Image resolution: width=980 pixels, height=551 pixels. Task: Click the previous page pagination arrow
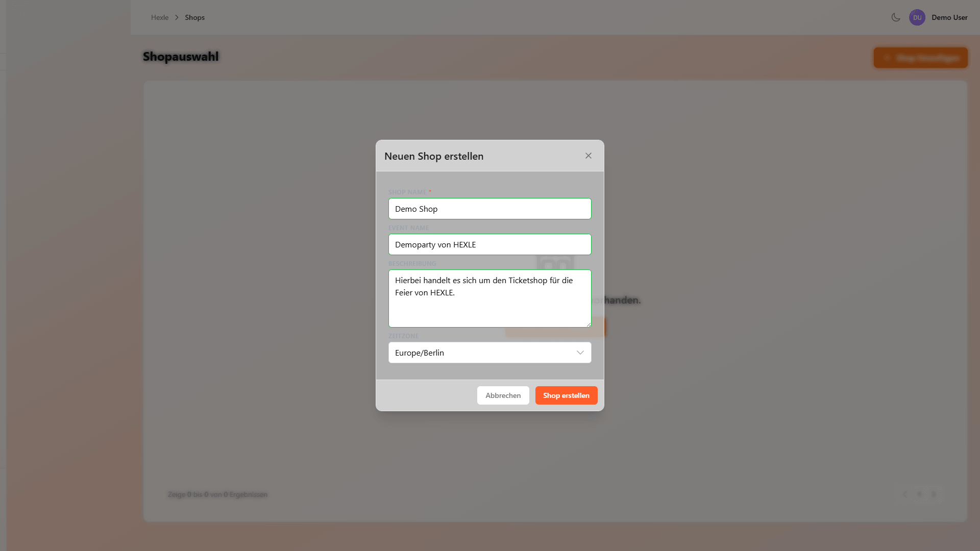[905, 494]
